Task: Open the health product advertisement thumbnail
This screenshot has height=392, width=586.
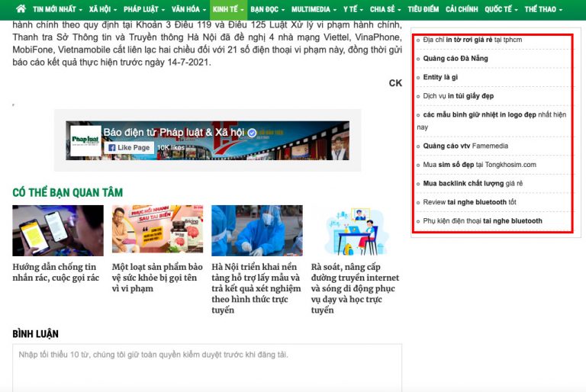Action: pyautogui.click(x=157, y=229)
